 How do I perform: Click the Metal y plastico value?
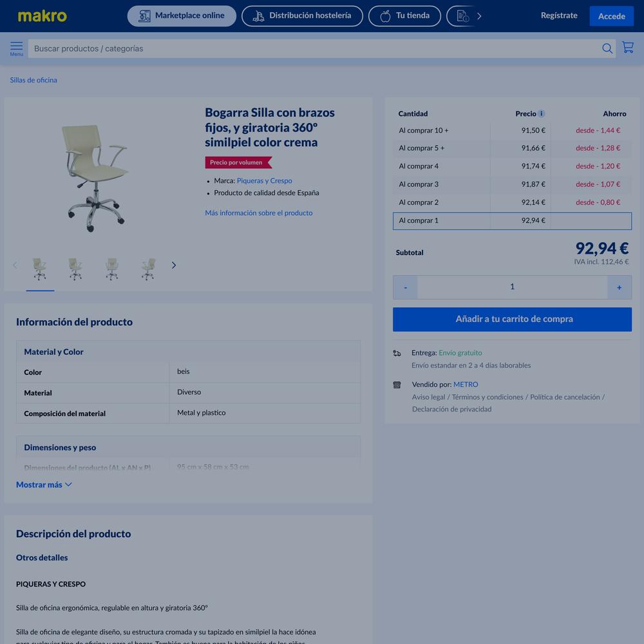click(x=201, y=413)
